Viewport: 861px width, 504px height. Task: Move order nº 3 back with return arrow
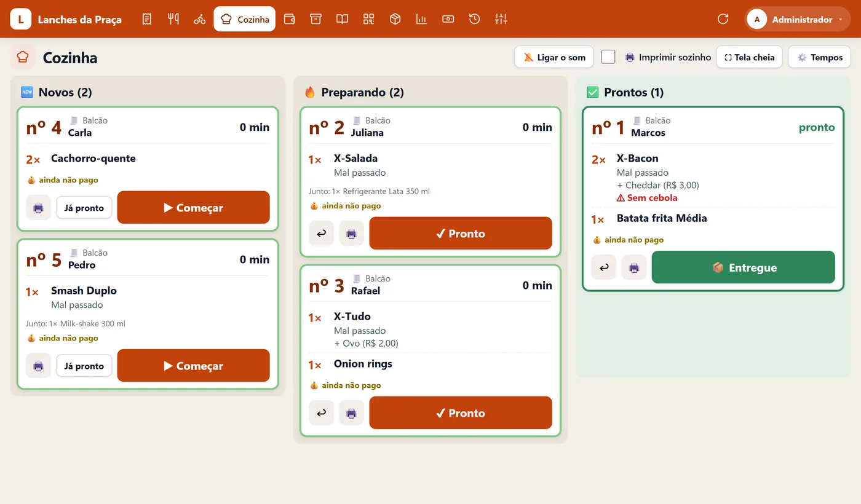pyautogui.click(x=321, y=413)
